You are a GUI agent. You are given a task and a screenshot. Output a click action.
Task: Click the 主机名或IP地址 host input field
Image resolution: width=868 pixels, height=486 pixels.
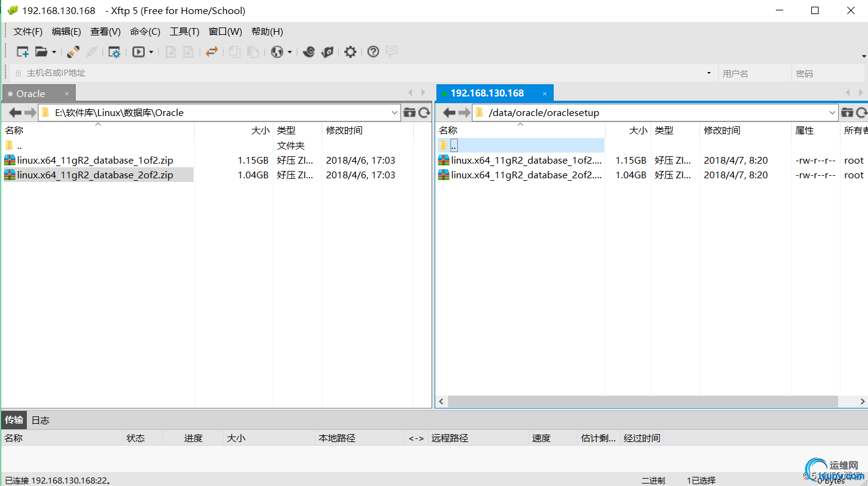[363, 73]
